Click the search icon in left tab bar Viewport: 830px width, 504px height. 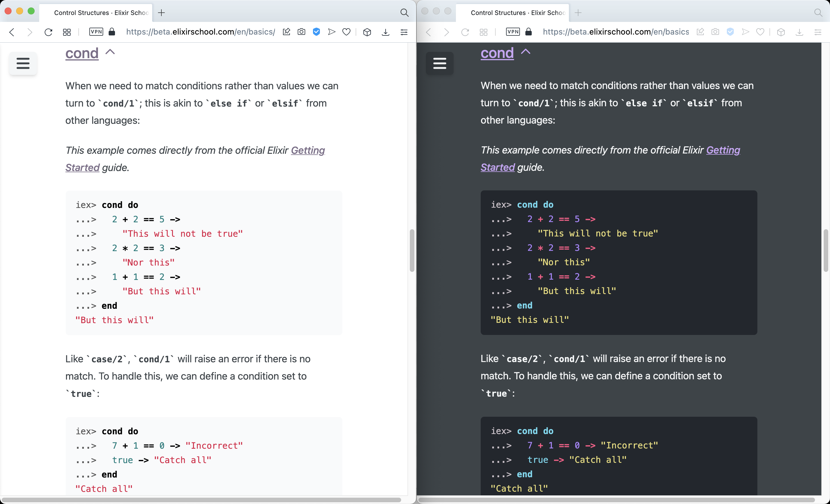pos(404,13)
